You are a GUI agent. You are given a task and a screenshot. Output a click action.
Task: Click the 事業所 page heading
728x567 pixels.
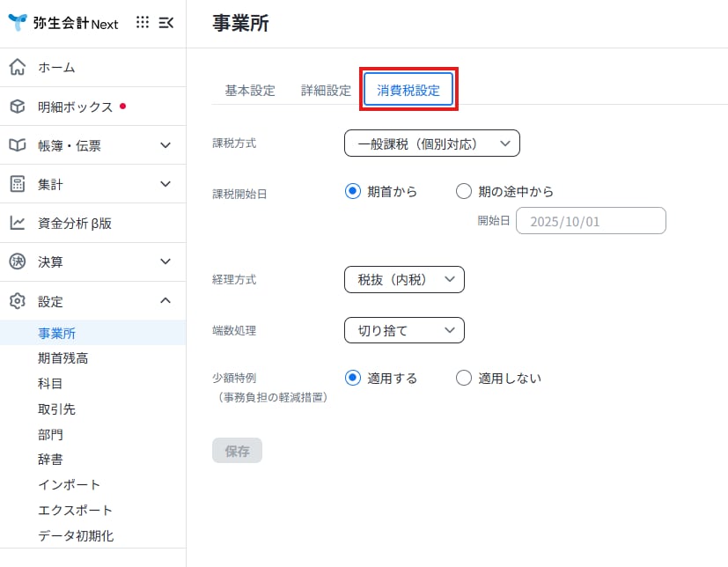tap(240, 23)
